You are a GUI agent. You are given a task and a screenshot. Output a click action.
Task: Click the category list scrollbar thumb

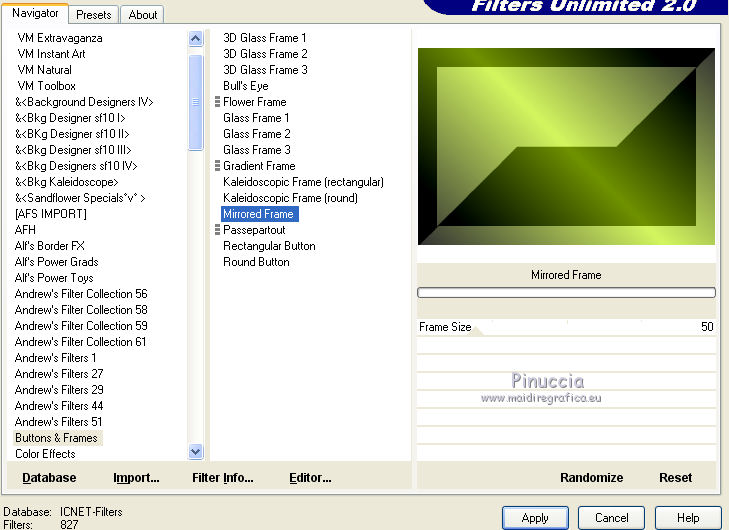pos(196,102)
